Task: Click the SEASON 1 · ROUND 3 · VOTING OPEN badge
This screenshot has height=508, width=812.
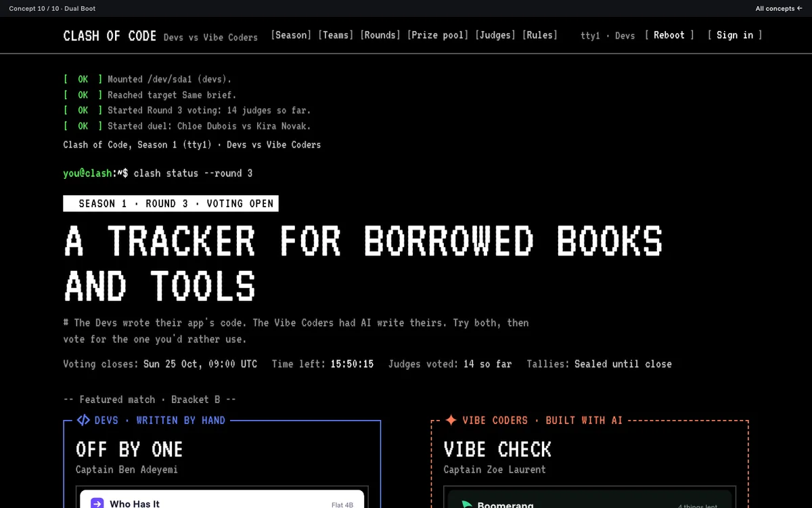Action: (171, 203)
